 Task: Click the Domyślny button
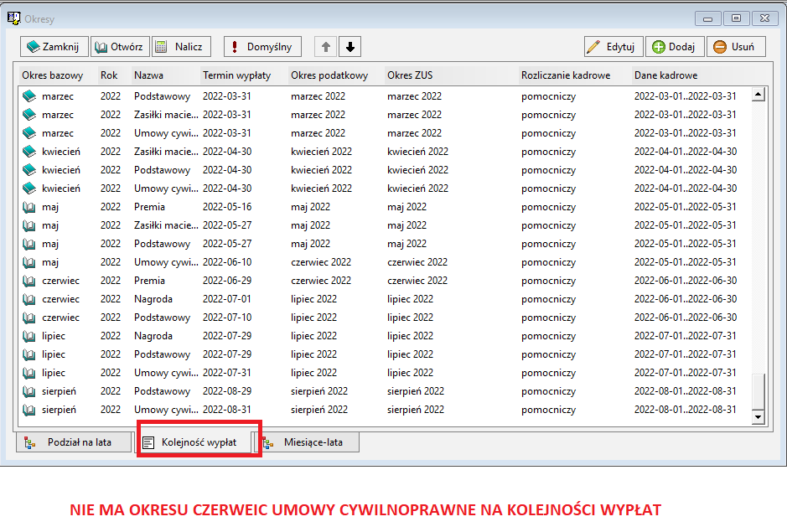[262, 47]
